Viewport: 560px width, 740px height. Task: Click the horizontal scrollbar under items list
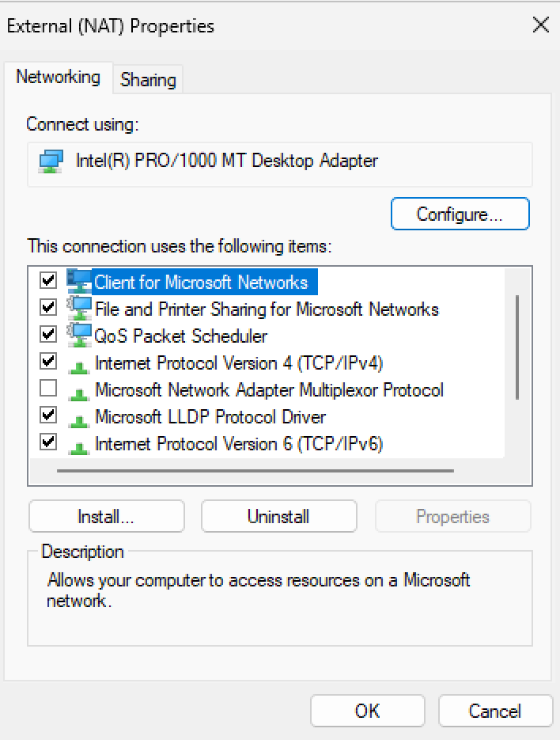click(x=255, y=470)
